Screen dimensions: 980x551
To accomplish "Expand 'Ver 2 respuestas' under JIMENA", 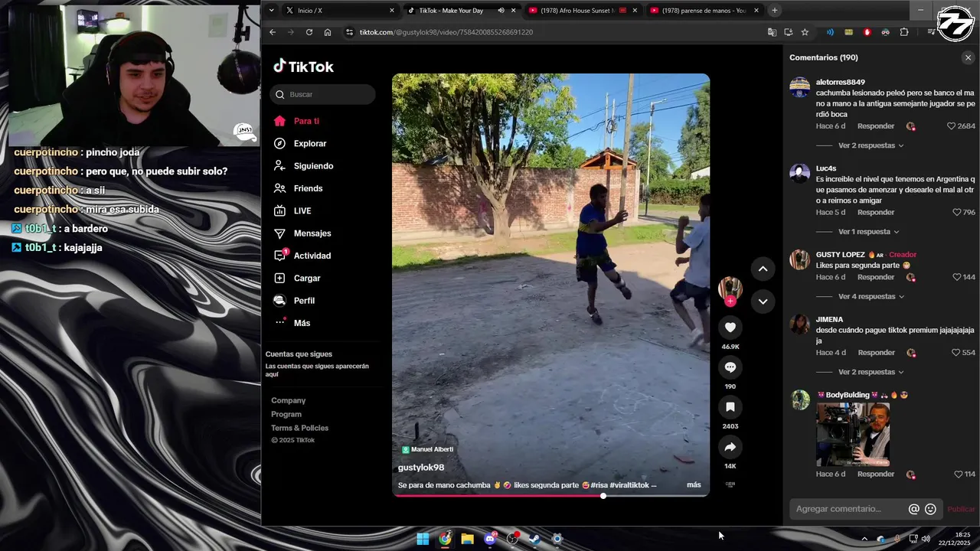I will 871,372.
